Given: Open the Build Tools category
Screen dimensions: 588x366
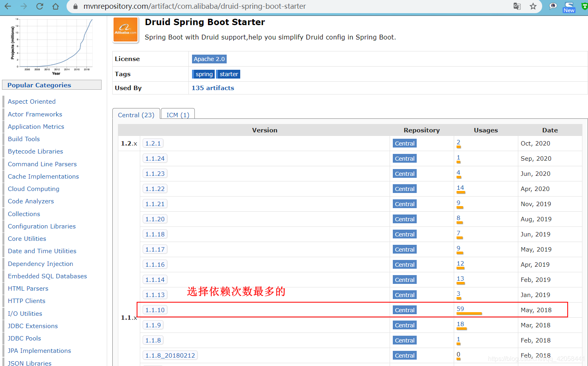Looking at the screenshot, I should [x=24, y=139].
